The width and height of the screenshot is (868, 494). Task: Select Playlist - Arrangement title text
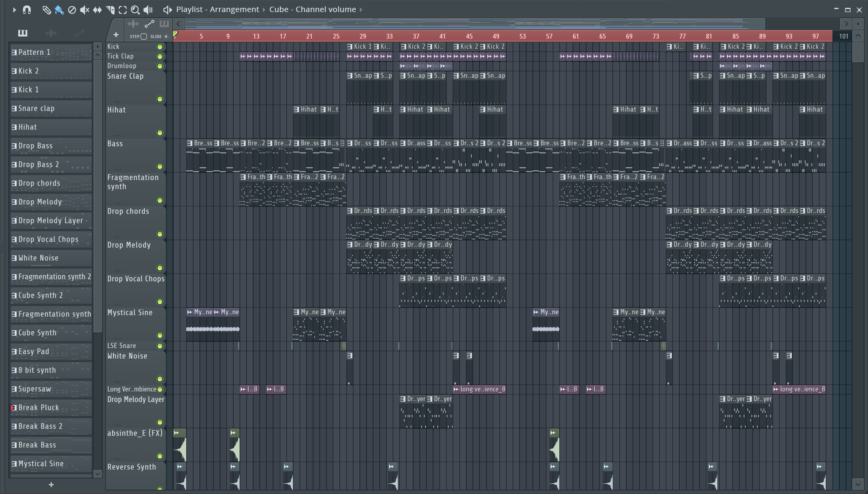tap(217, 10)
